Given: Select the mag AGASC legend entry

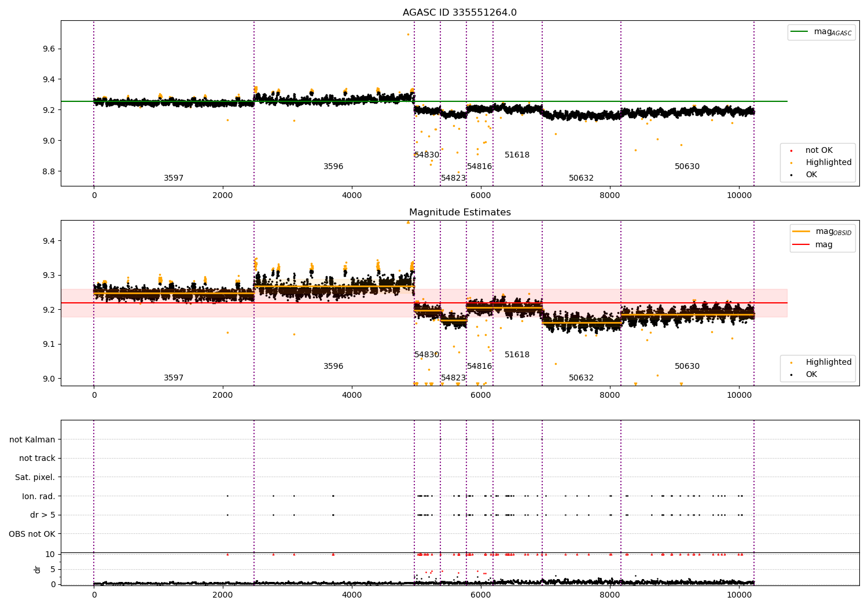Looking at the screenshot, I should pos(822,32).
